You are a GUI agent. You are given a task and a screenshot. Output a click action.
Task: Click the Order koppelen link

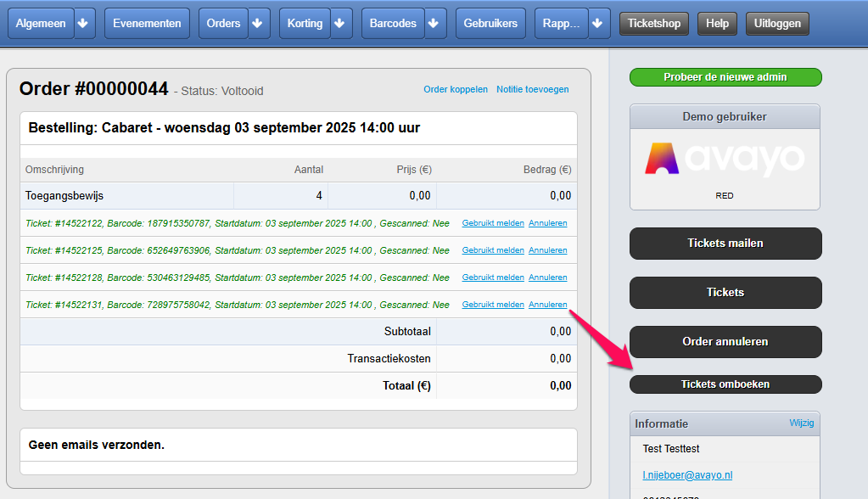coord(456,89)
